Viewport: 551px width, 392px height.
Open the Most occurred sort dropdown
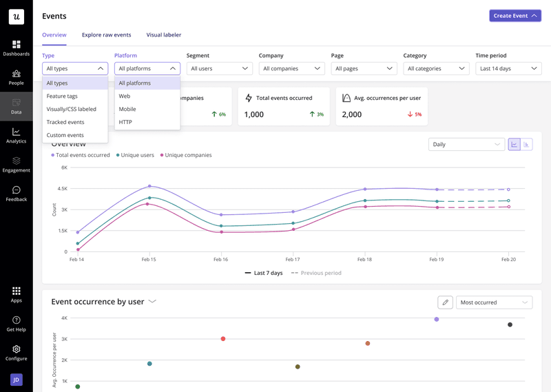pos(494,302)
